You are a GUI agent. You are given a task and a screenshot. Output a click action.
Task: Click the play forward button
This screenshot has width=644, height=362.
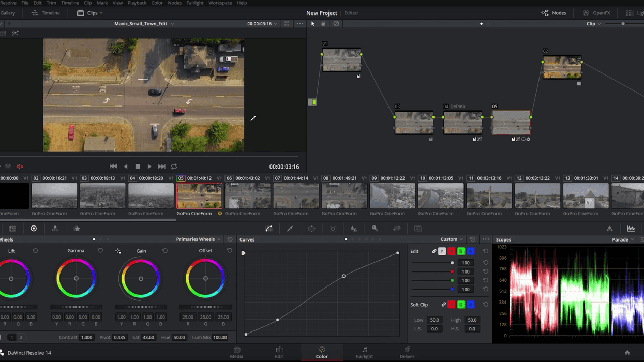click(x=149, y=167)
